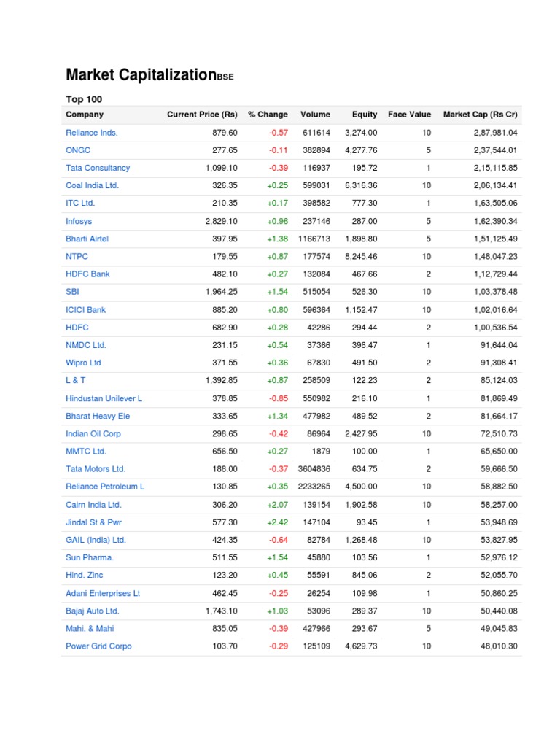Image resolution: width=560 pixels, height=747 pixels.
Task: Click NTPC equity 8,245.46
Action: [361, 257]
